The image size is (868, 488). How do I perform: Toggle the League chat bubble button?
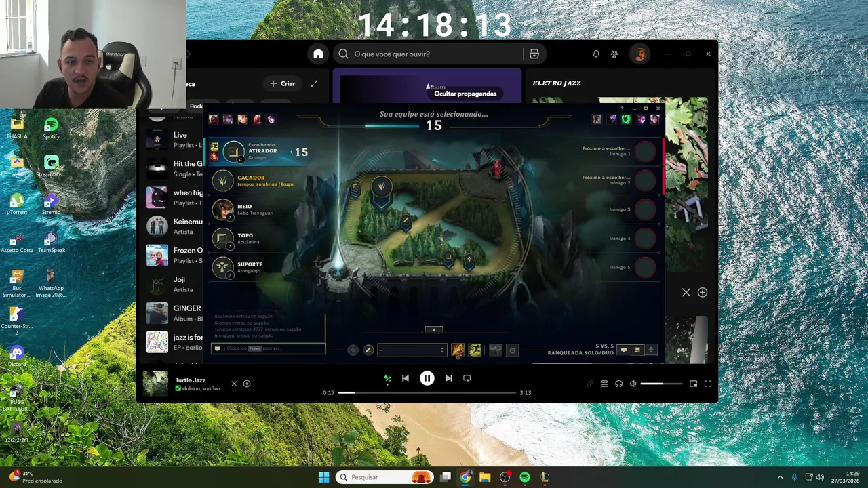pyautogui.click(x=624, y=350)
